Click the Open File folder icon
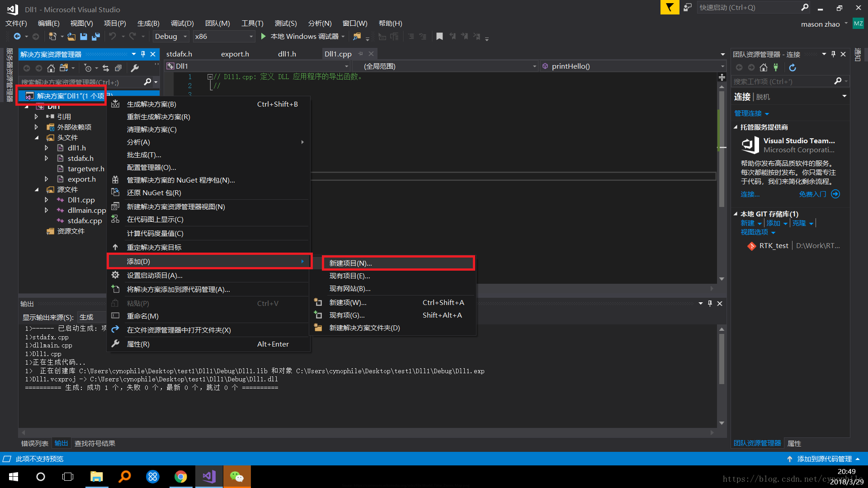Screen dimensions: 868x488 point(71,37)
